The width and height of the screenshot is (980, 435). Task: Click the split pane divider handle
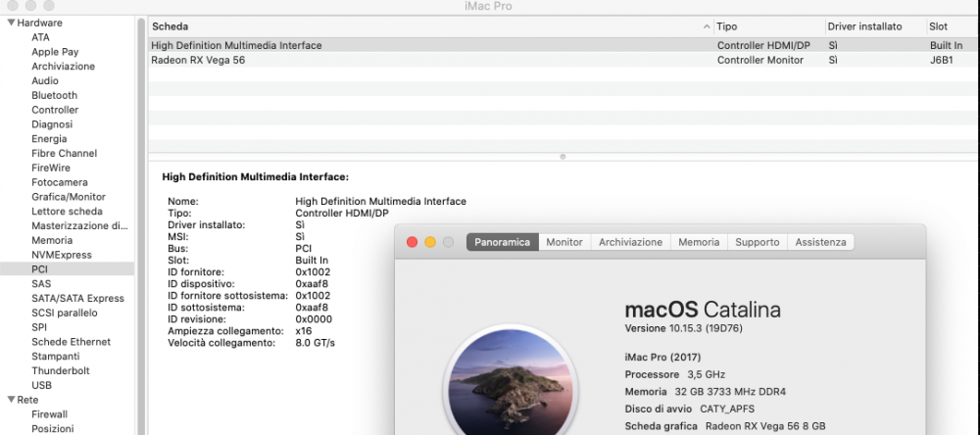563,157
